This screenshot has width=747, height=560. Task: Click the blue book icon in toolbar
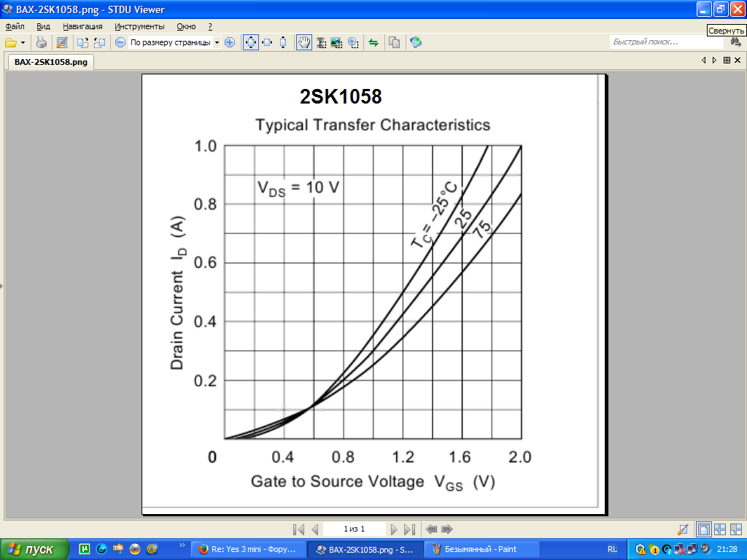(416, 43)
